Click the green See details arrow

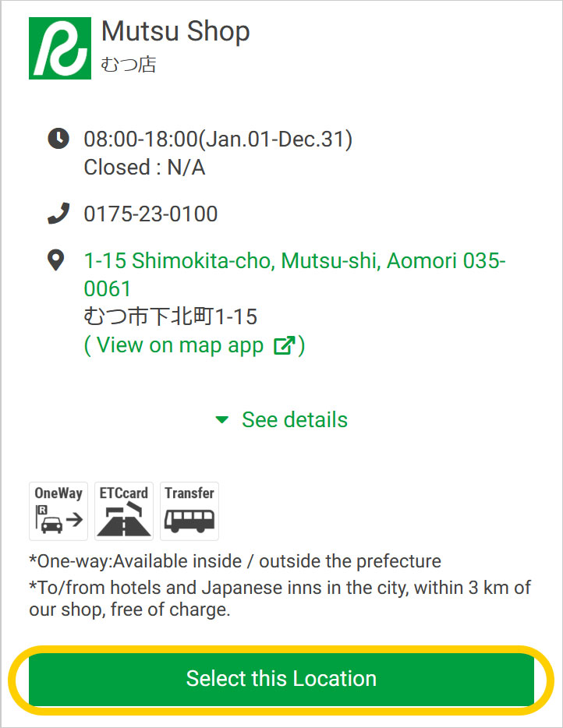(222, 420)
